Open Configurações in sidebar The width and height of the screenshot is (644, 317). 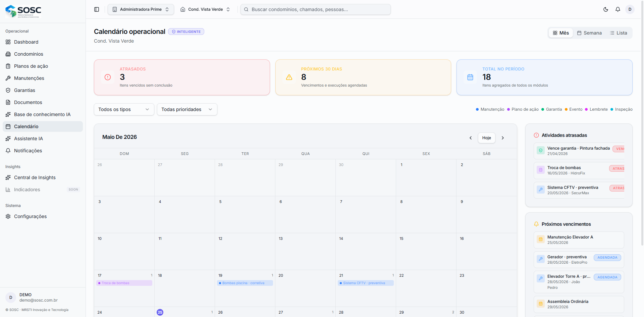click(43, 216)
